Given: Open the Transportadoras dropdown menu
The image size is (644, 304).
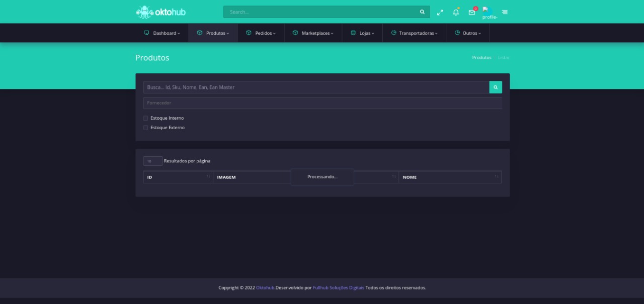Looking at the screenshot, I should point(415,33).
